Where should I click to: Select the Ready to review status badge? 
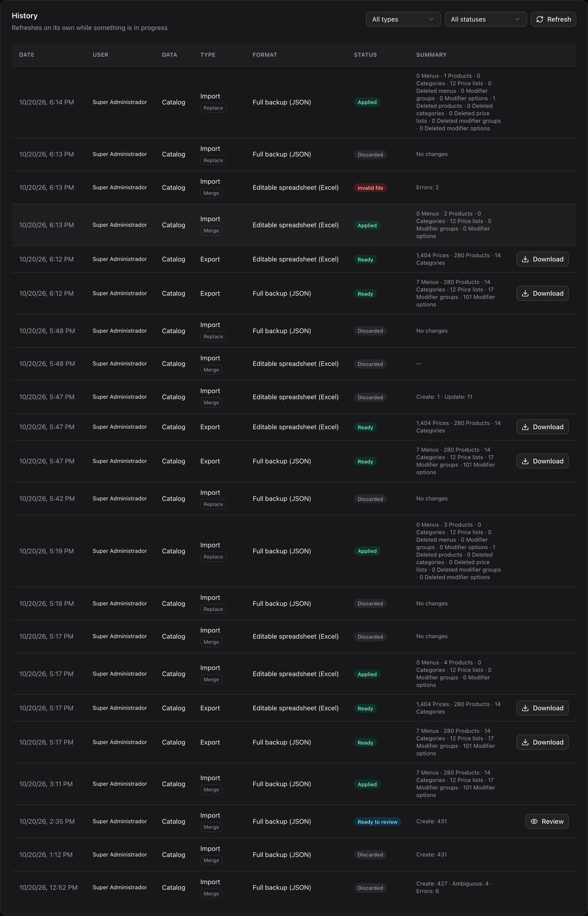377,822
